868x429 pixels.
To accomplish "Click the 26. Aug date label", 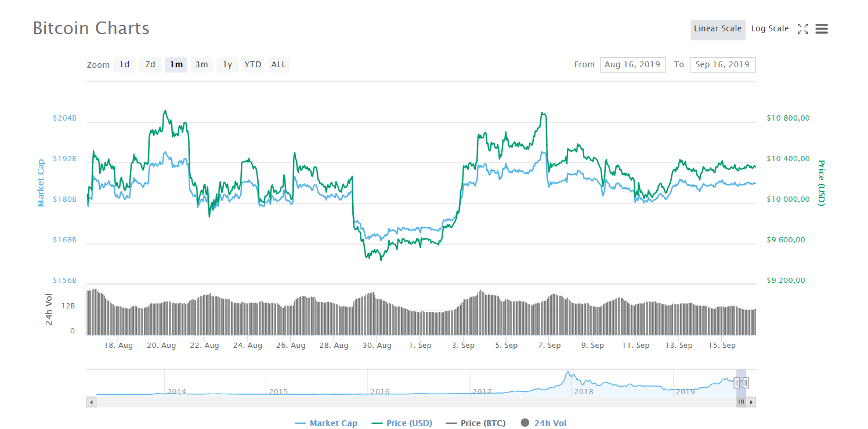I will (x=290, y=346).
